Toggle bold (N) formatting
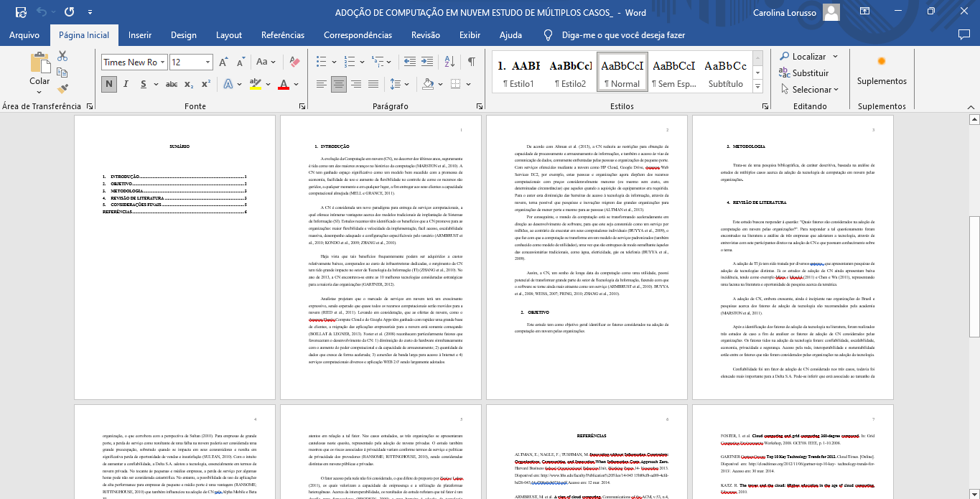This screenshot has height=499, width=980. click(x=109, y=85)
